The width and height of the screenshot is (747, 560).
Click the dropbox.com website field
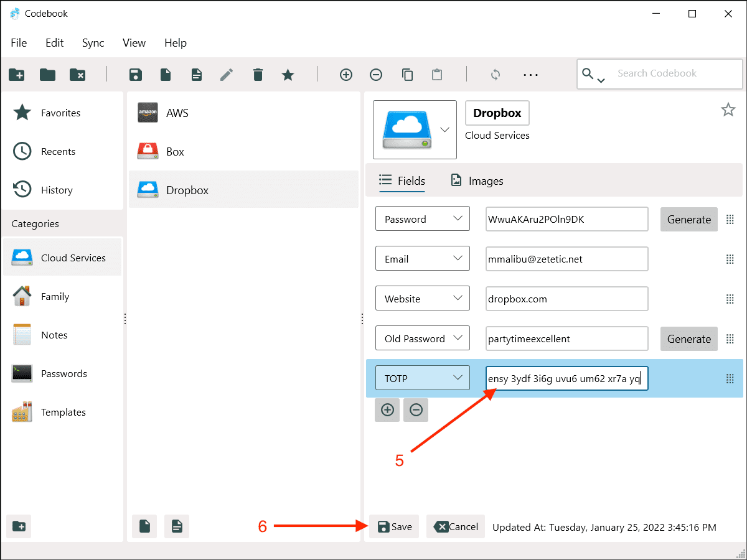[567, 299]
